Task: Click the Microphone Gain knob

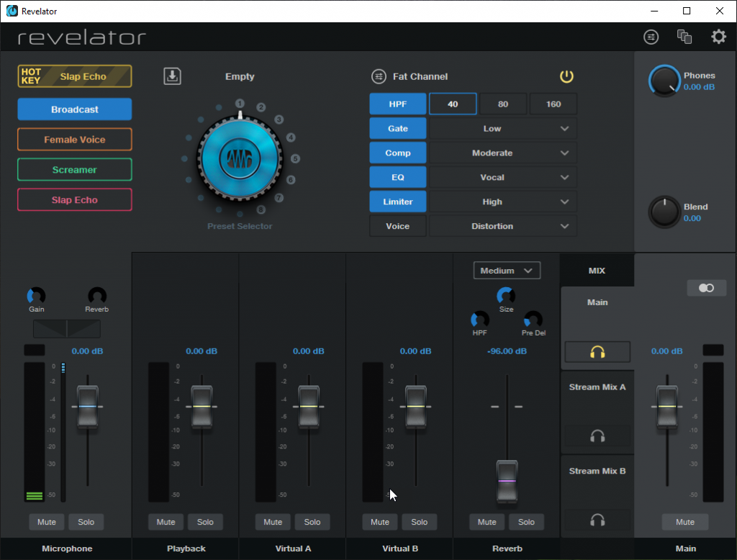Action: pyautogui.click(x=36, y=296)
